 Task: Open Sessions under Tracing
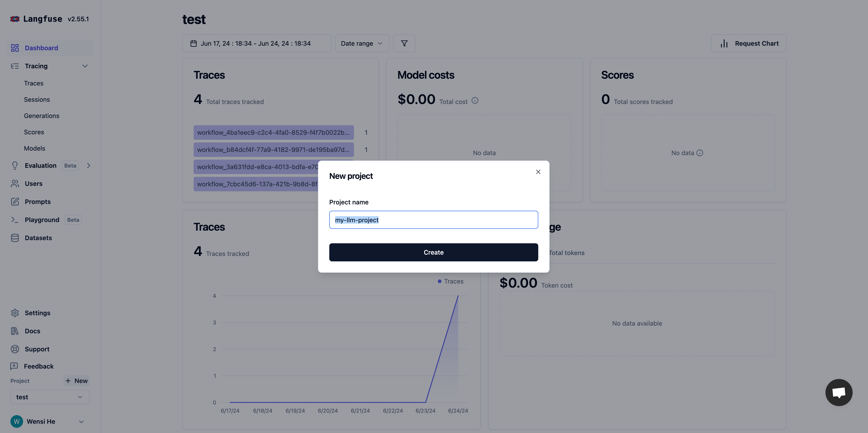pyautogui.click(x=37, y=99)
